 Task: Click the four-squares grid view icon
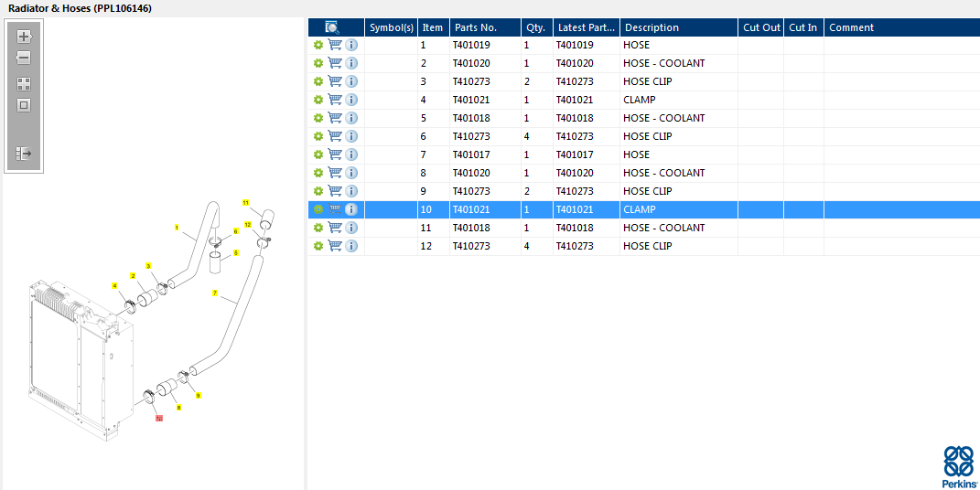point(24,83)
